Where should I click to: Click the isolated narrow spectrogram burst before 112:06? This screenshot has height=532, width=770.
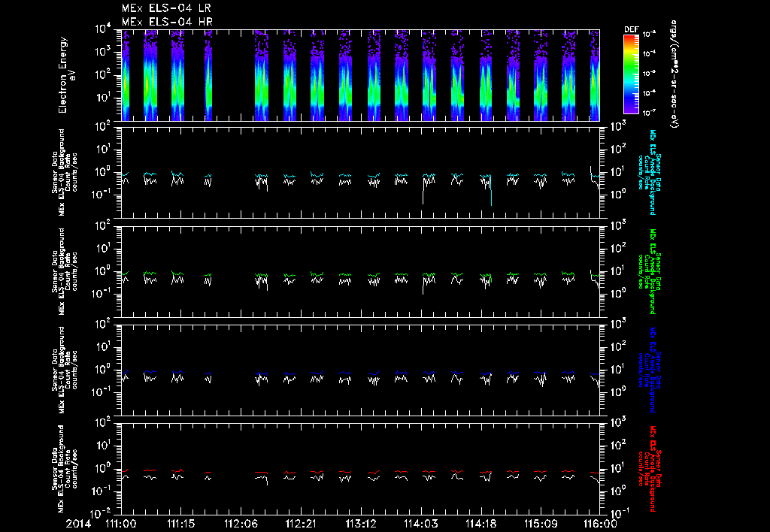click(208, 75)
